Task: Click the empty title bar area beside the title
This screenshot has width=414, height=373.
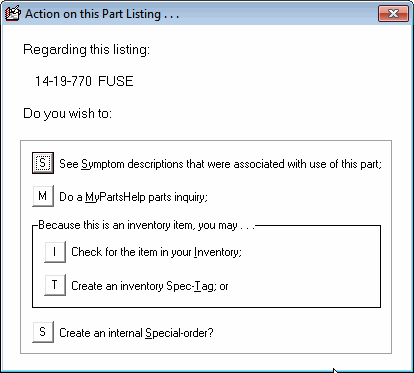Action: click(x=277, y=14)
